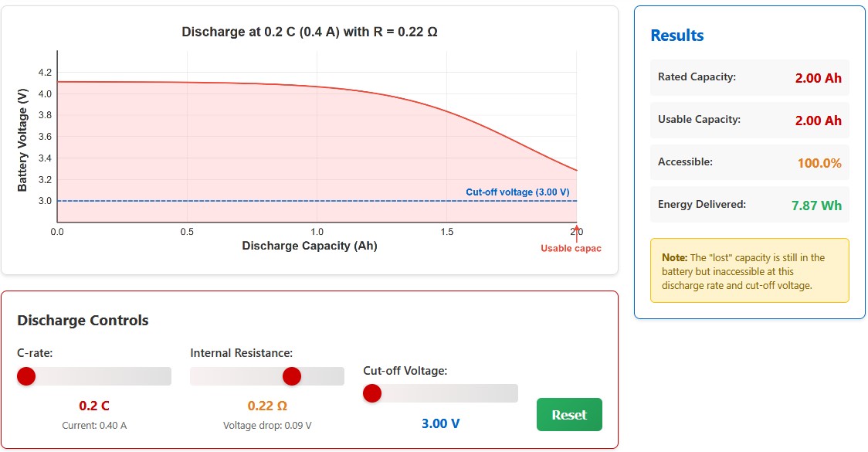
Task: Click the Accessible percentage 100.0%
Action: [820, 162]
